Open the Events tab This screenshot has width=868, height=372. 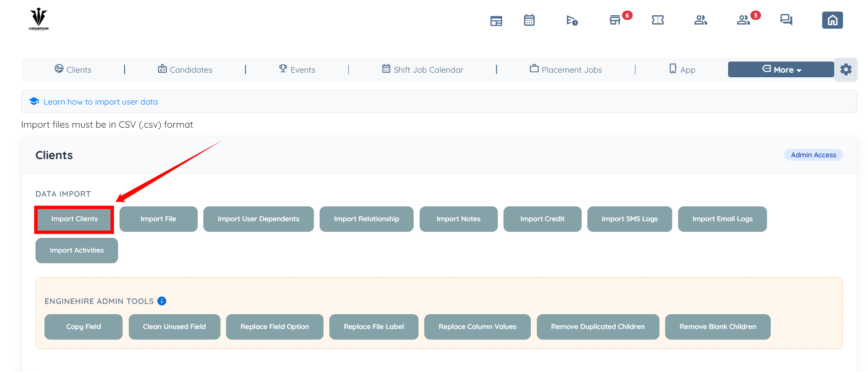point(297,69)
